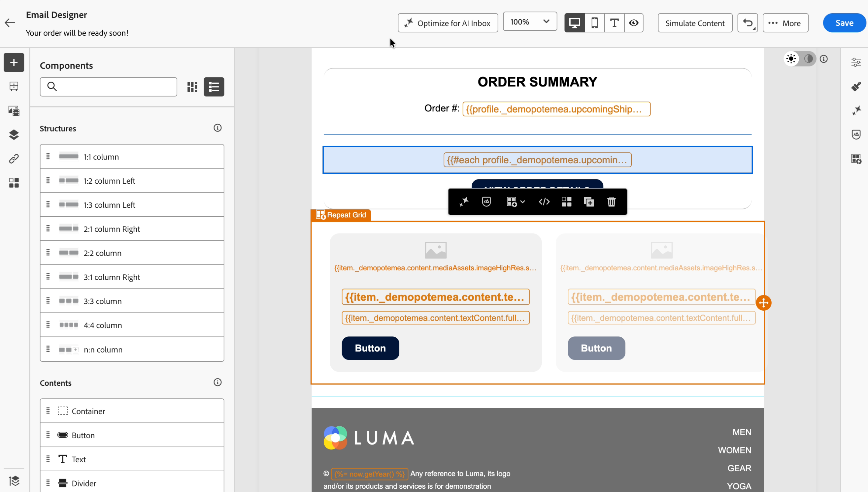Switch components to list view
Screen dimensions: 868x492
[x=214, y=87]
